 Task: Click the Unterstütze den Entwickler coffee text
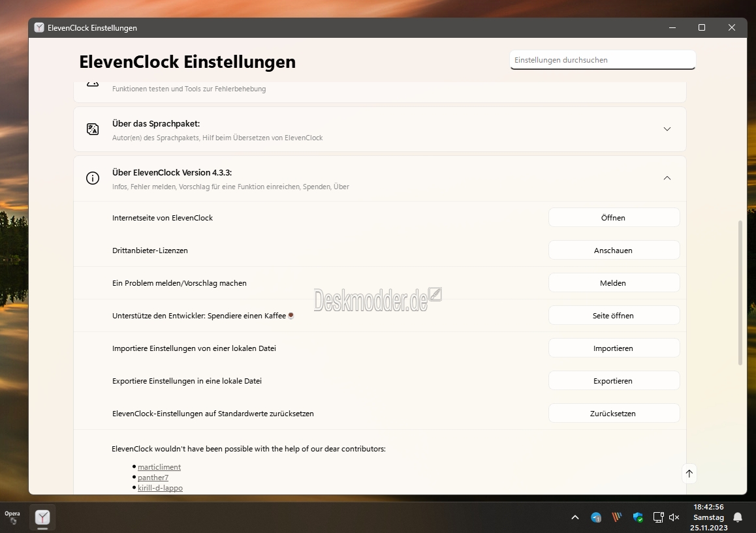point(203,316)
